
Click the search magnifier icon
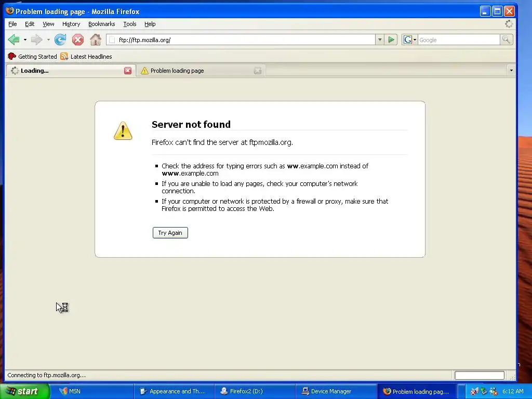click(x=506, y=39)
